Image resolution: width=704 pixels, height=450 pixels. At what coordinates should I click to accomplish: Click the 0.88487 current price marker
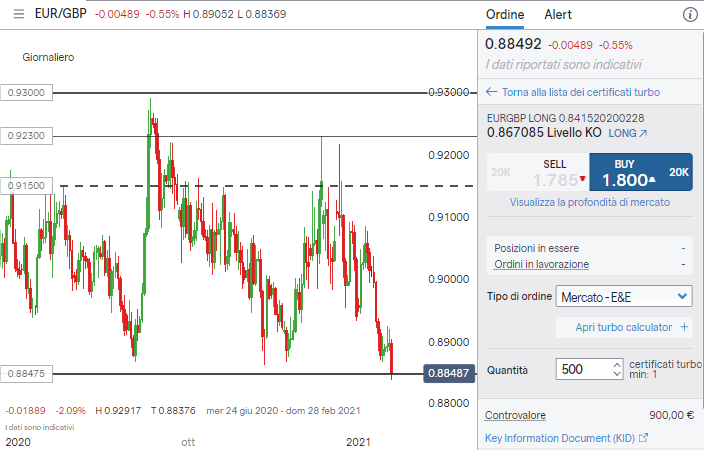click(449, 373)
